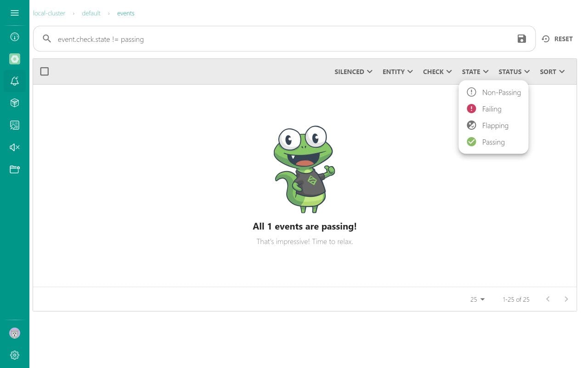
Task: Select Passing in the state dropdown
Action: [x=493, y=142]
